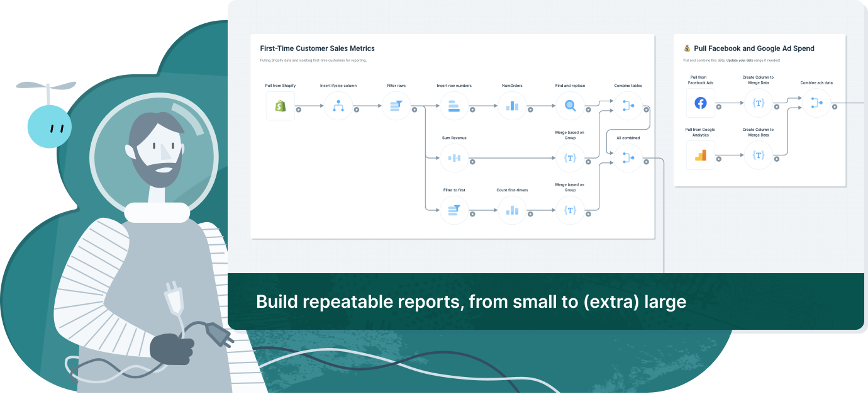Click the Filter rows funnel icon

click(x=396, y=106)
